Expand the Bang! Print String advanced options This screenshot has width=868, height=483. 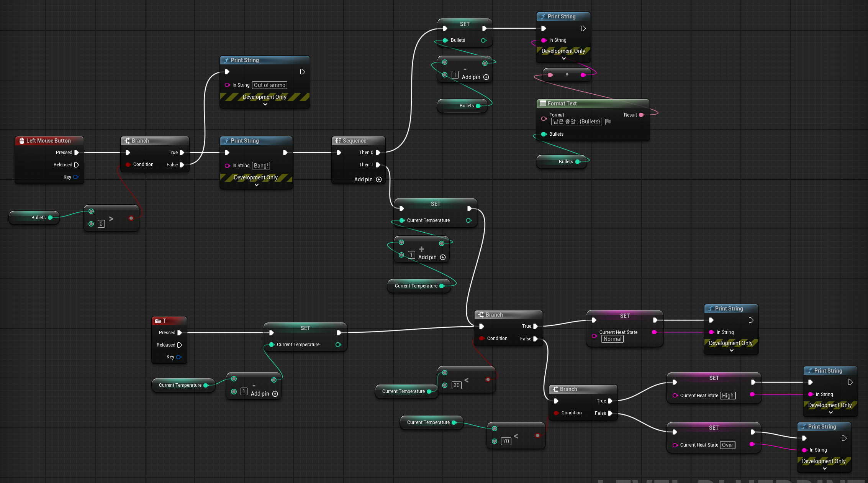coord(257,185)
